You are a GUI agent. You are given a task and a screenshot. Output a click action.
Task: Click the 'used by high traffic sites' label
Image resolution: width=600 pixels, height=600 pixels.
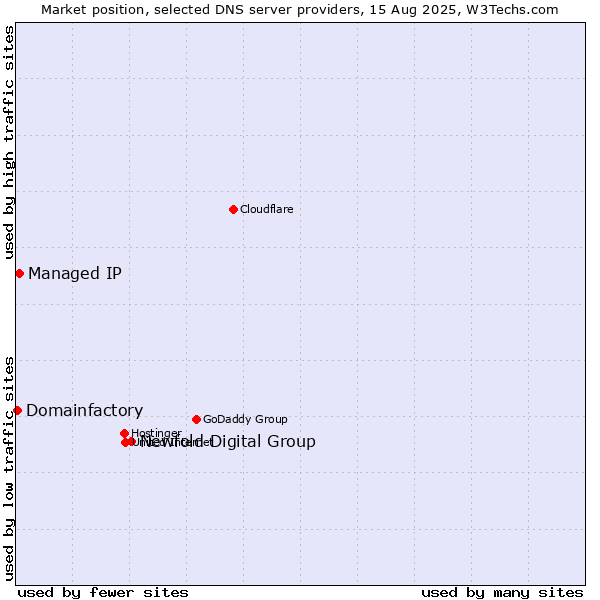[x=9, y=142]
